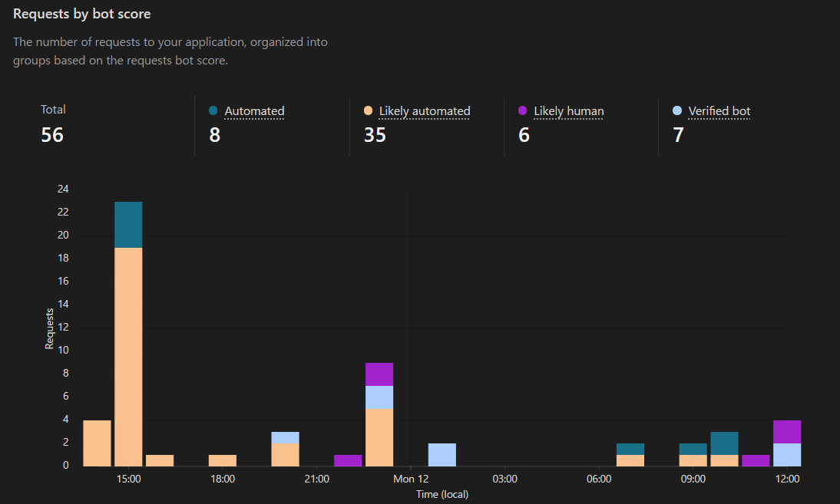Open the Likely automated label
Screen dimensions: 840x504
[x=425, y=111]
